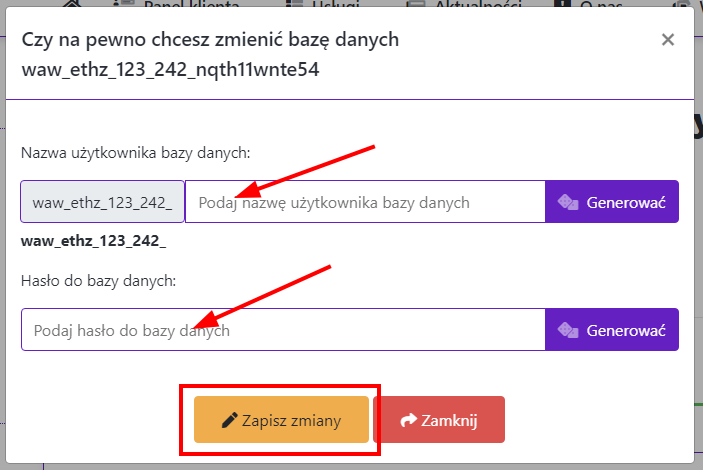The width and height of the screenshot is (703, 470).
Task: Open Panel klienta in the top navigation
Action: pyautogui.click(x=190, y=5)
